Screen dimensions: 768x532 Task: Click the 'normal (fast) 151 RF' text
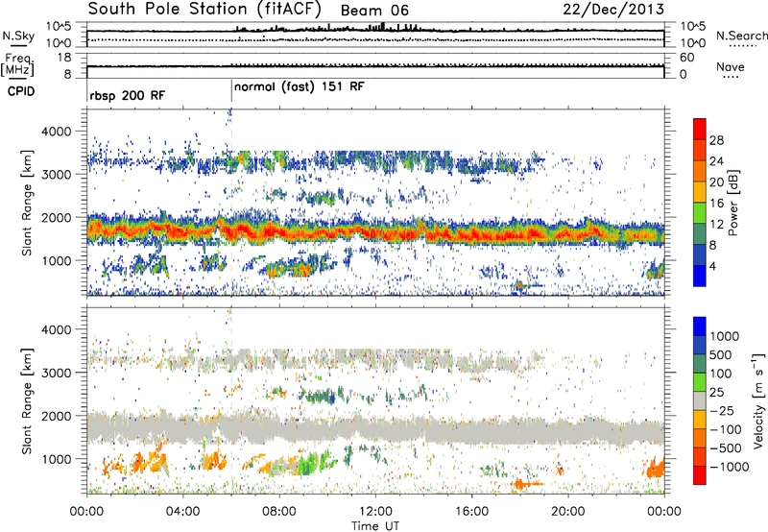(300, 87)
